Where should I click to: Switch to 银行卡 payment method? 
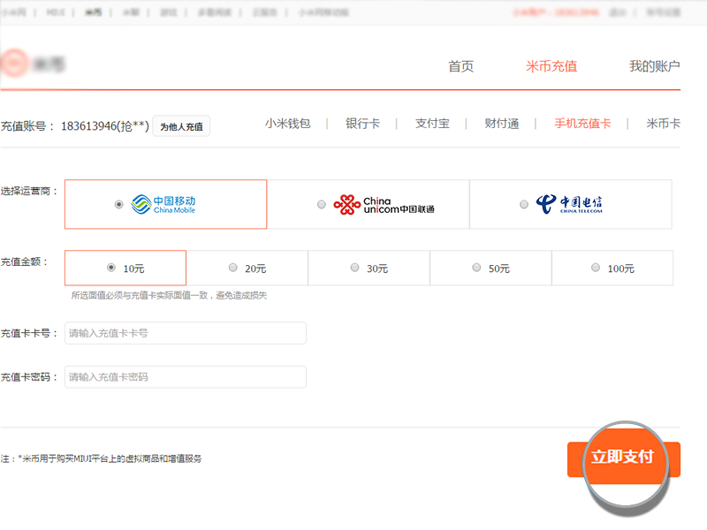363,123
